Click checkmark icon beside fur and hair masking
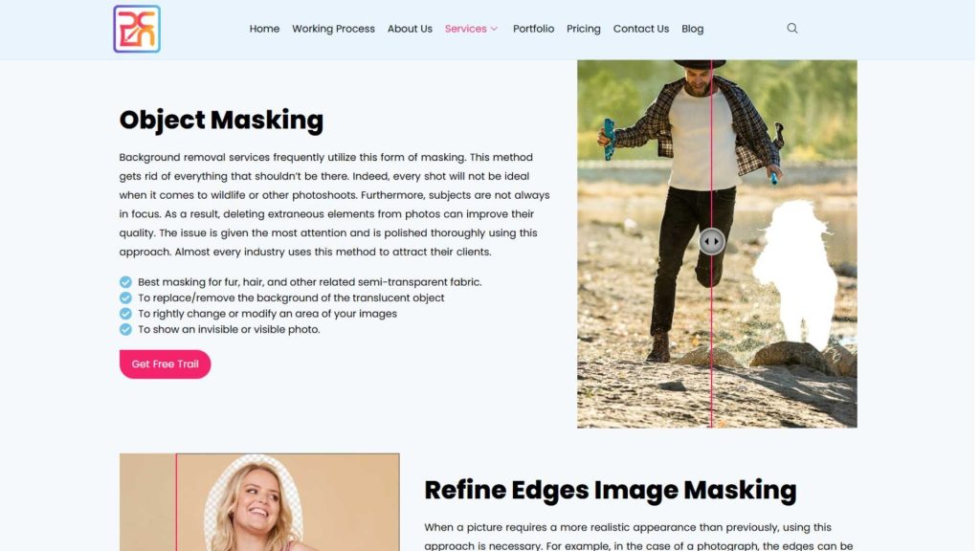The height and width of the screenshot is (551, 980). point(125,282)
